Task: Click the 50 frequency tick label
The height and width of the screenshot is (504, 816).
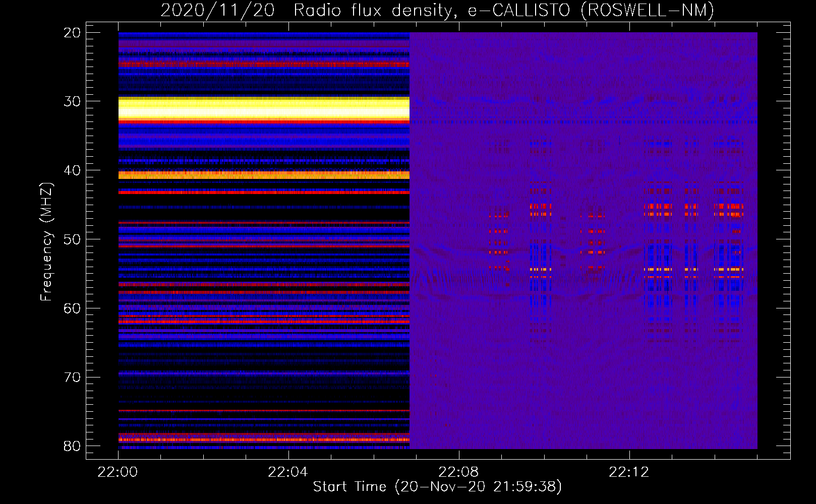Action: (x=73, y=239)
